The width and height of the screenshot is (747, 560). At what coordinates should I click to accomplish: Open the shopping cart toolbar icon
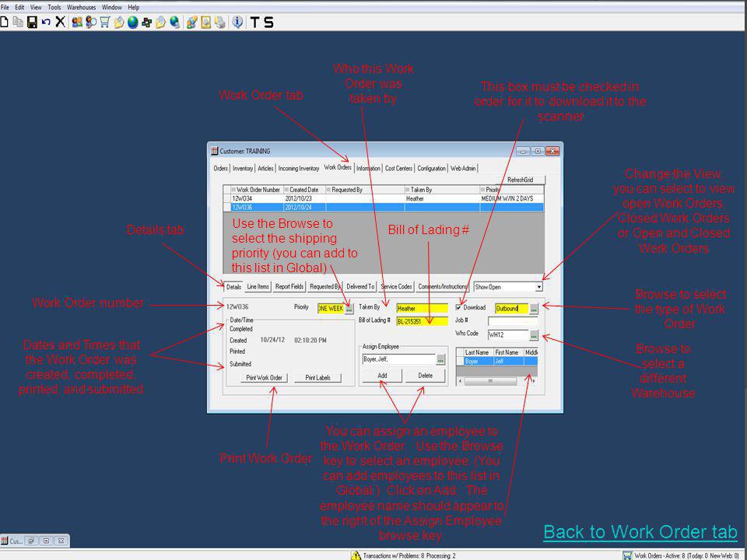(x=105, y=22)
